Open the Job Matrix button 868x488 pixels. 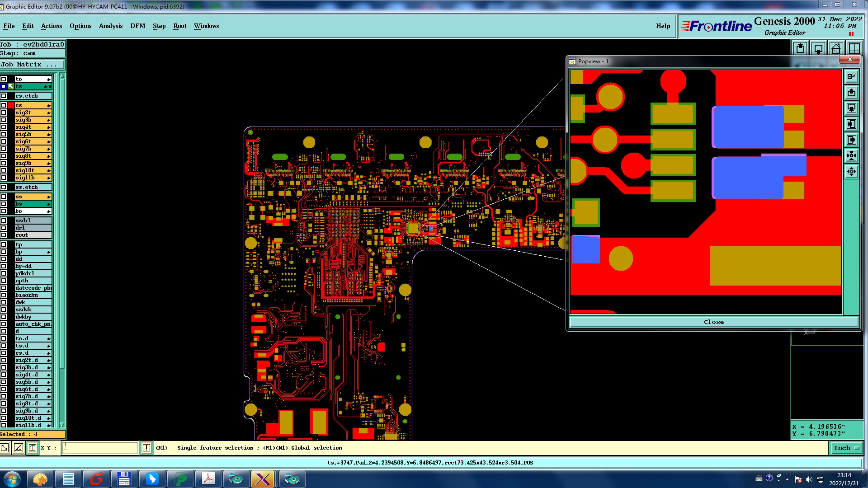[32, 65]
